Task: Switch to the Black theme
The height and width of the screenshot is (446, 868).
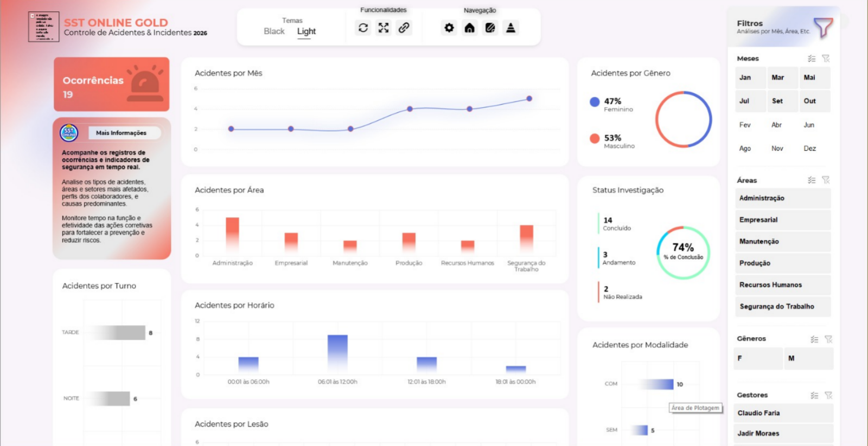Action: click(274, 31)
